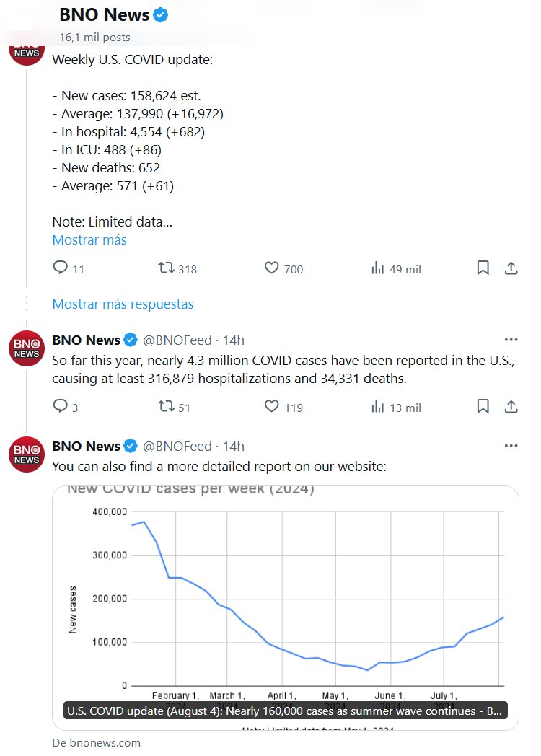Click the BNO News header profile name
541x756 pixels.
[104, 14]
